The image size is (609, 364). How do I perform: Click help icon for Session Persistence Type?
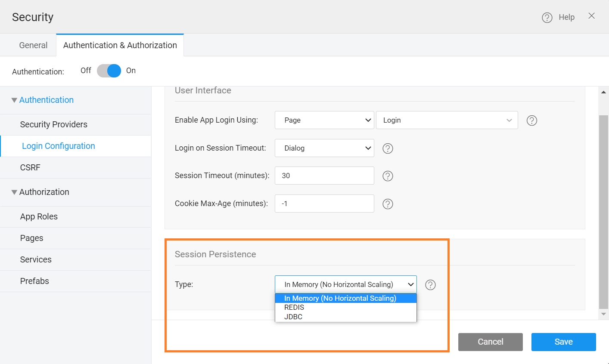(430, 285)
